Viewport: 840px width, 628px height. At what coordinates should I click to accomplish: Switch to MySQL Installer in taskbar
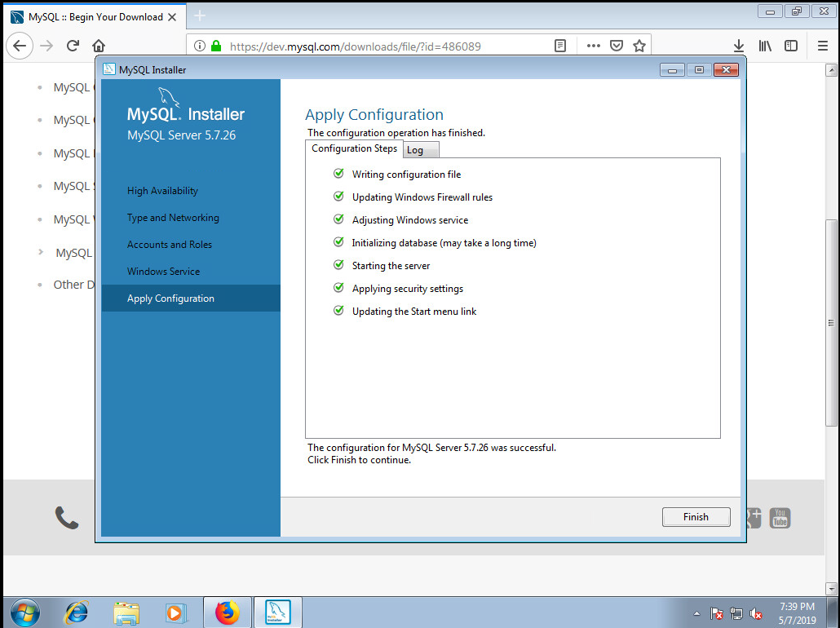tap(277, 613)
